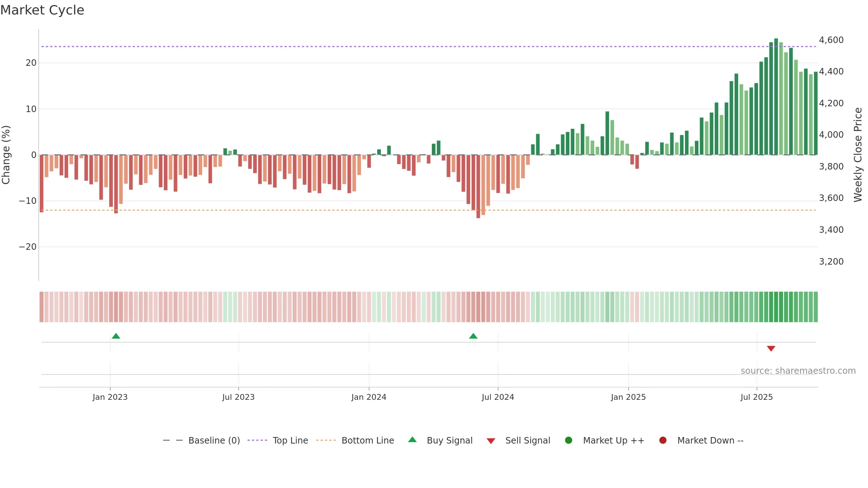Click the −10 tick on the left axis

click(28, 201)
